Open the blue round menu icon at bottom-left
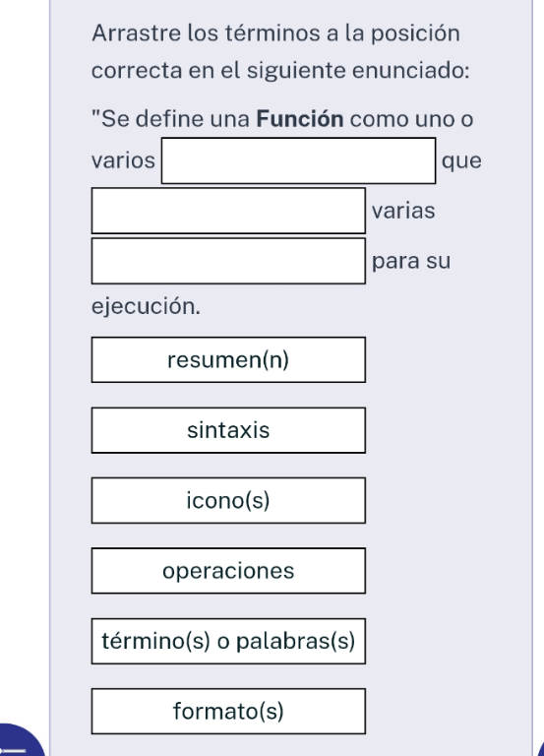 [20, 741]
